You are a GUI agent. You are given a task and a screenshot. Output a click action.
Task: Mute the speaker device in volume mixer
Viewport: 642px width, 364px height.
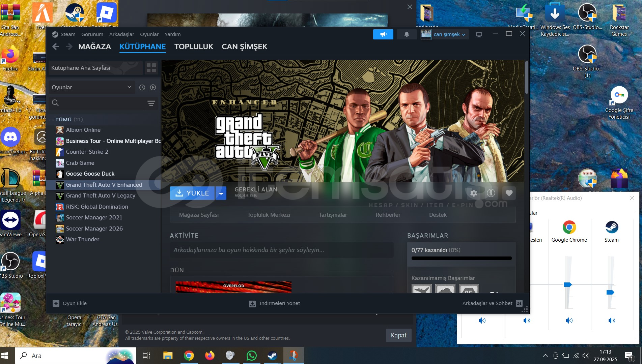coord(482,321)
